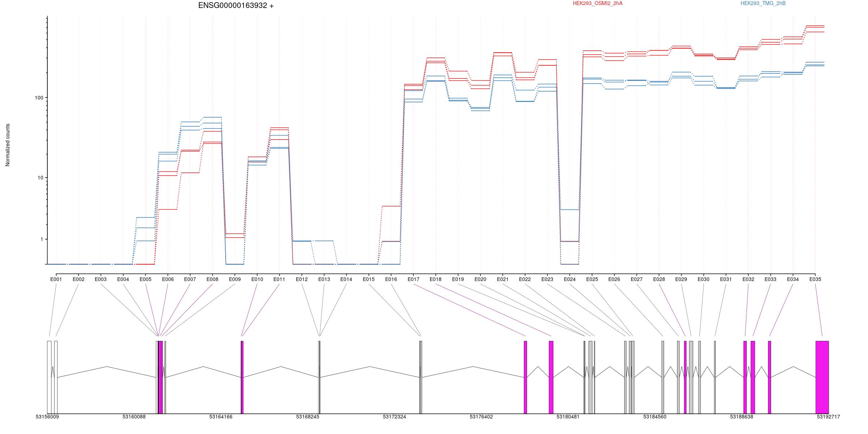868x434 pixels.
Task: Click exon label E005
Action: click(x=145, y=279)
